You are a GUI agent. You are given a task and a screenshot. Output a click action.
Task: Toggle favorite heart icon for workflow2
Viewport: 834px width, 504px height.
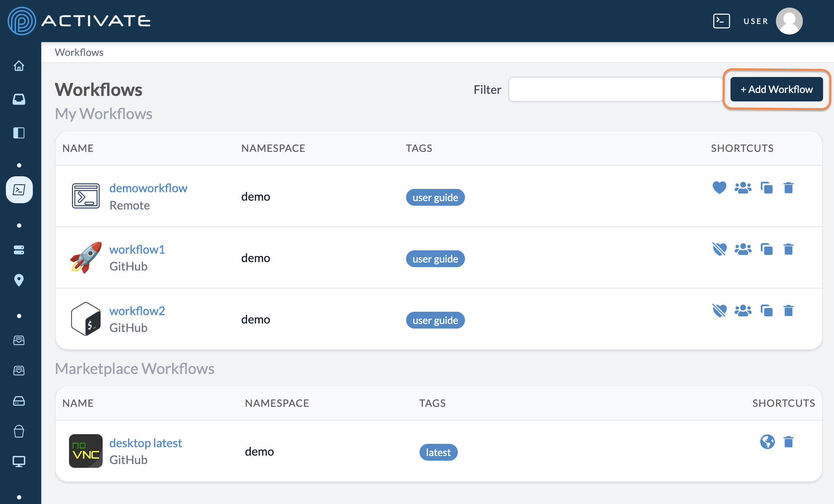(719, 310)
